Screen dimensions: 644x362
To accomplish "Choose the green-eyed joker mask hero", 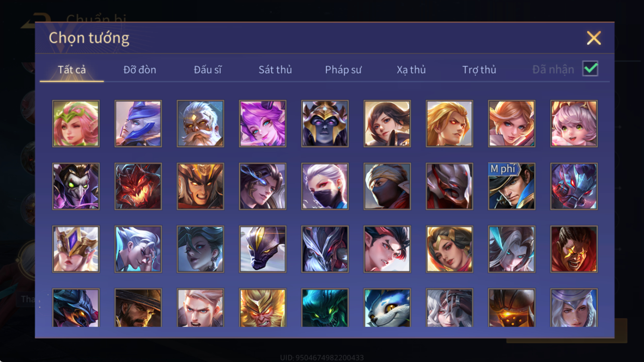I will pyautogui.click(x=76, y=186).
